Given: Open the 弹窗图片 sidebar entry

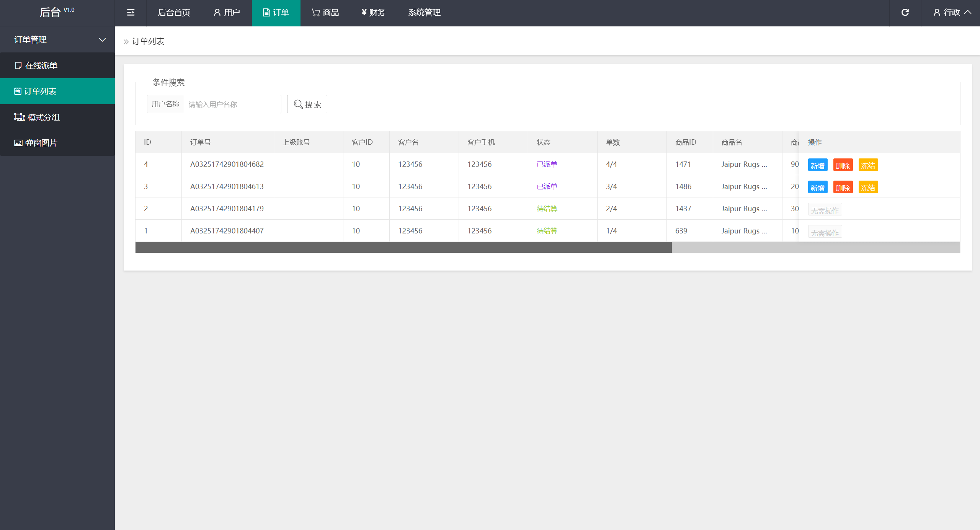Looking at the screenshot, I should pyautogui.click(x=57, y=143).
